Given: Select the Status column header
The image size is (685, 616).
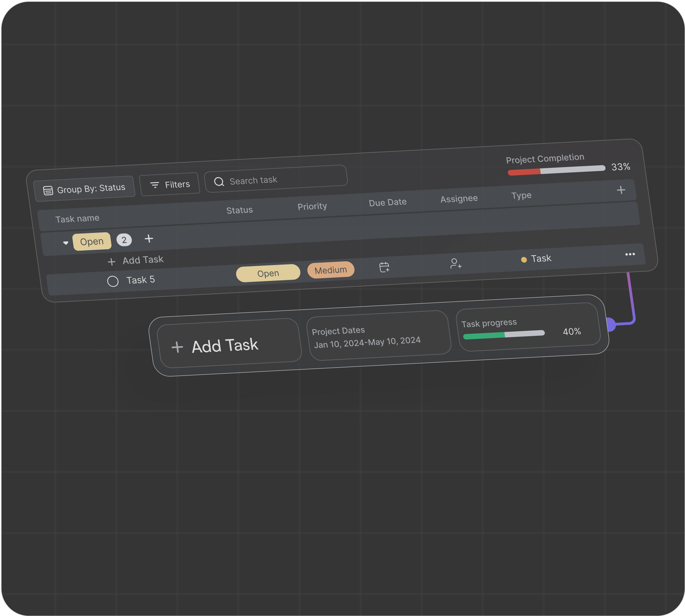Looking at the screenshot, I should [x=238, y=209].
